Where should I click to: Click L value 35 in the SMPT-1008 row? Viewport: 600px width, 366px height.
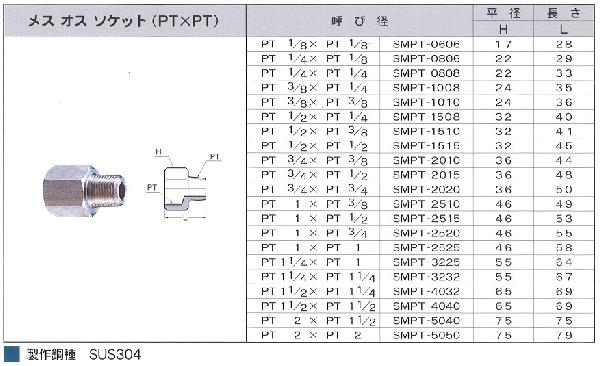coord(564,88)
